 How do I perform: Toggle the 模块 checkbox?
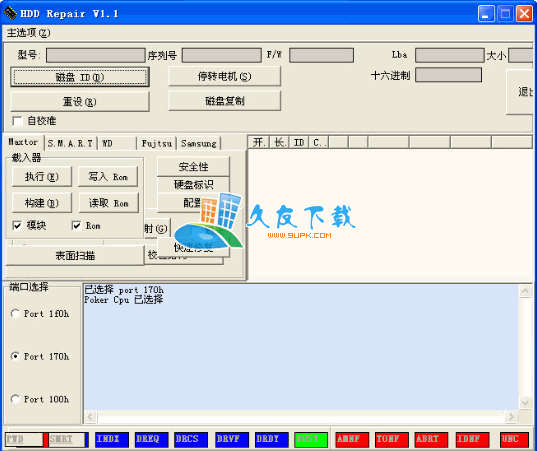(17, 225)
